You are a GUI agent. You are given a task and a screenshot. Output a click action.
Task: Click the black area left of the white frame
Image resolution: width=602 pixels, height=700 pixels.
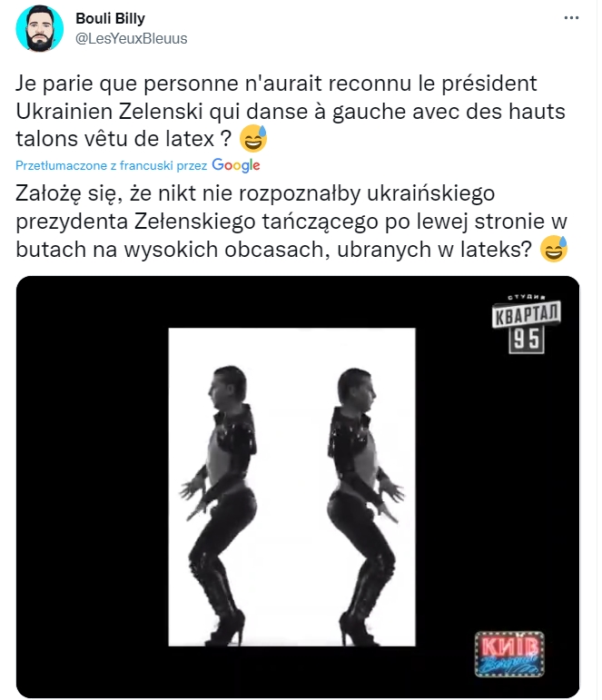point(93,487)
